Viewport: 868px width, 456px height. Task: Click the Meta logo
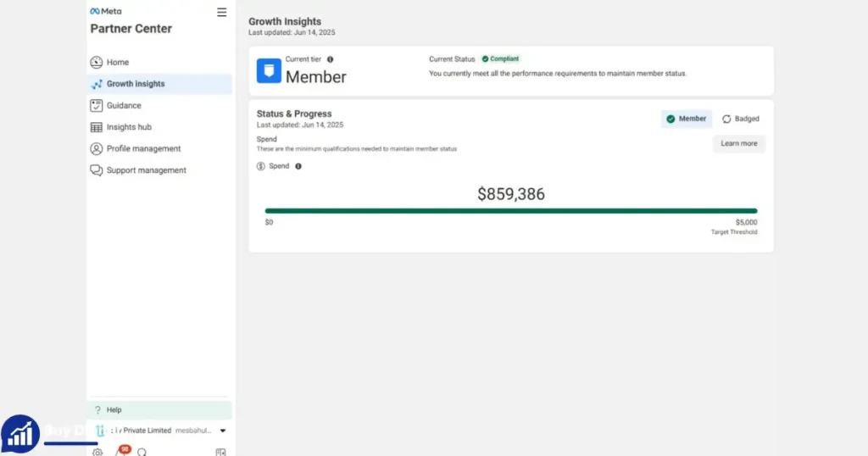pos(106,11)
